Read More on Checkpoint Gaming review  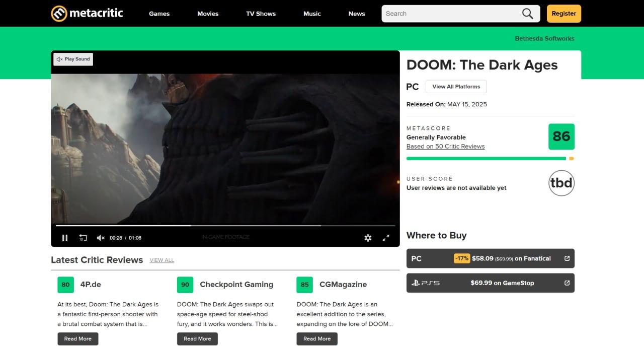[x=197, y=339]
